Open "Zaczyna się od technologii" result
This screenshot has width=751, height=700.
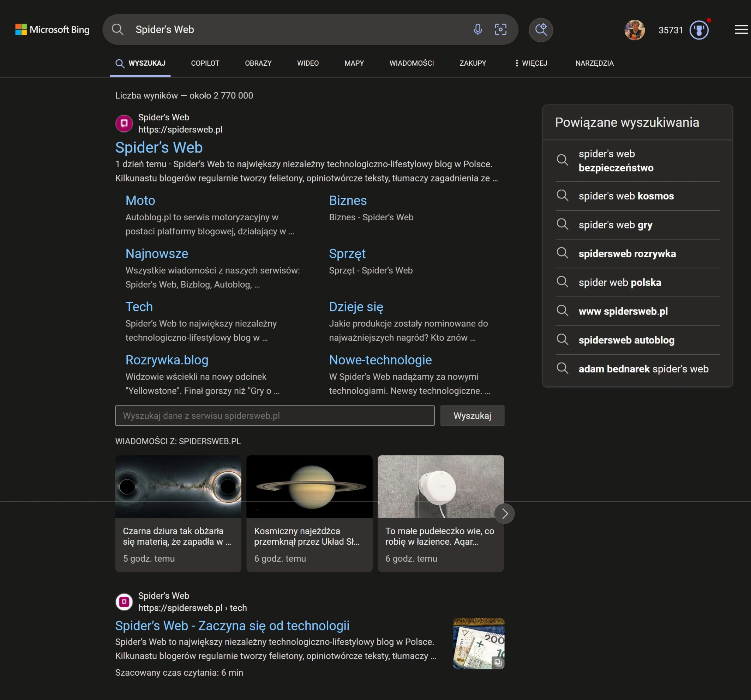[232, 626]
